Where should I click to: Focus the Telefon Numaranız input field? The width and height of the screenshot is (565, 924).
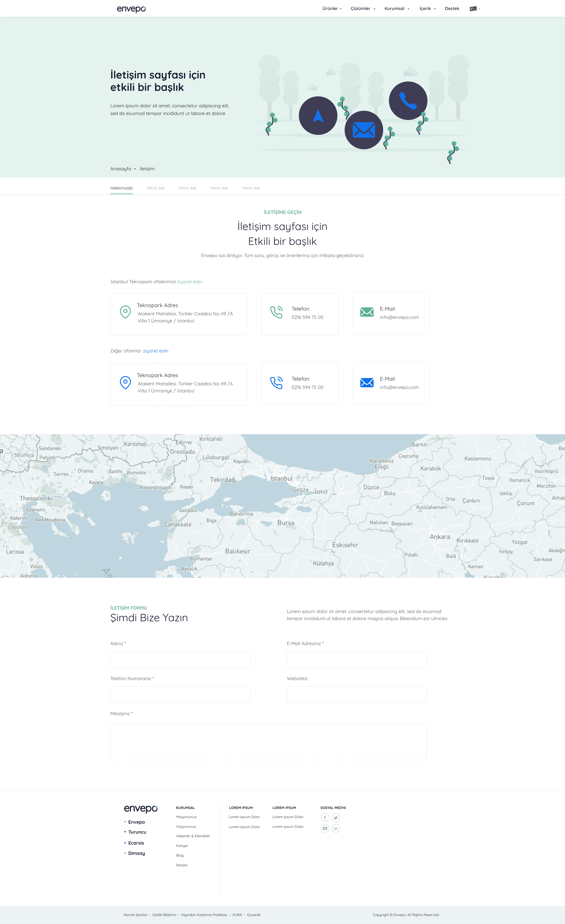(x=180, y=695)
